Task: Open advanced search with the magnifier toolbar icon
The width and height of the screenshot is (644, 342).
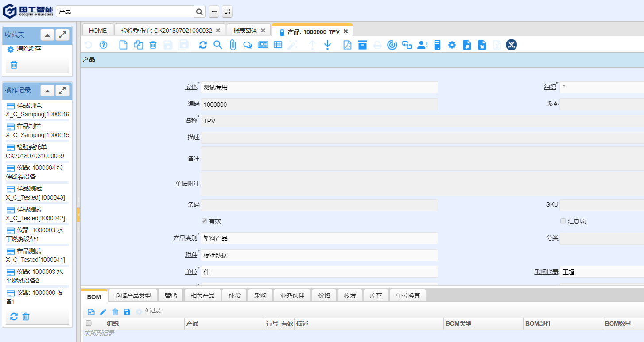Action: coord(217,45)
